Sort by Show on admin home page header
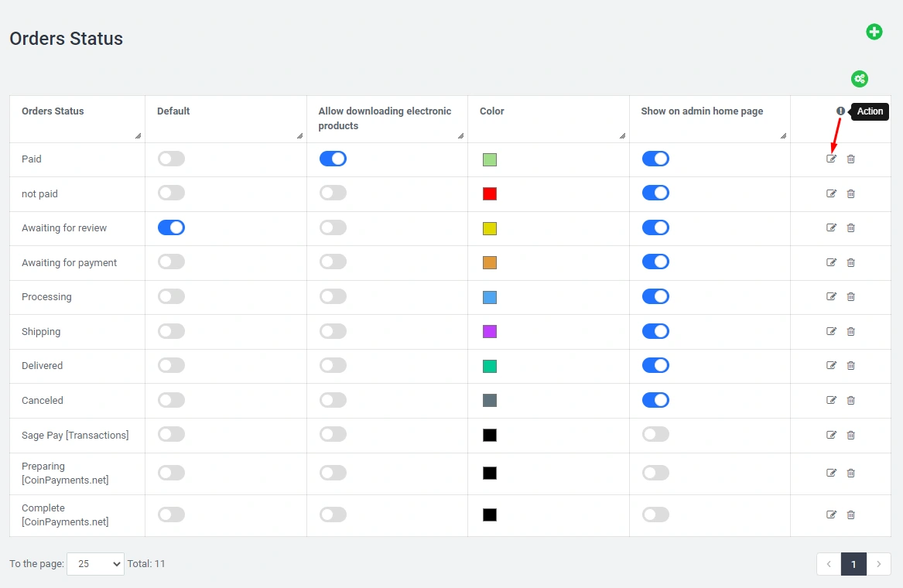903x588 pixels. pos(702,111)
